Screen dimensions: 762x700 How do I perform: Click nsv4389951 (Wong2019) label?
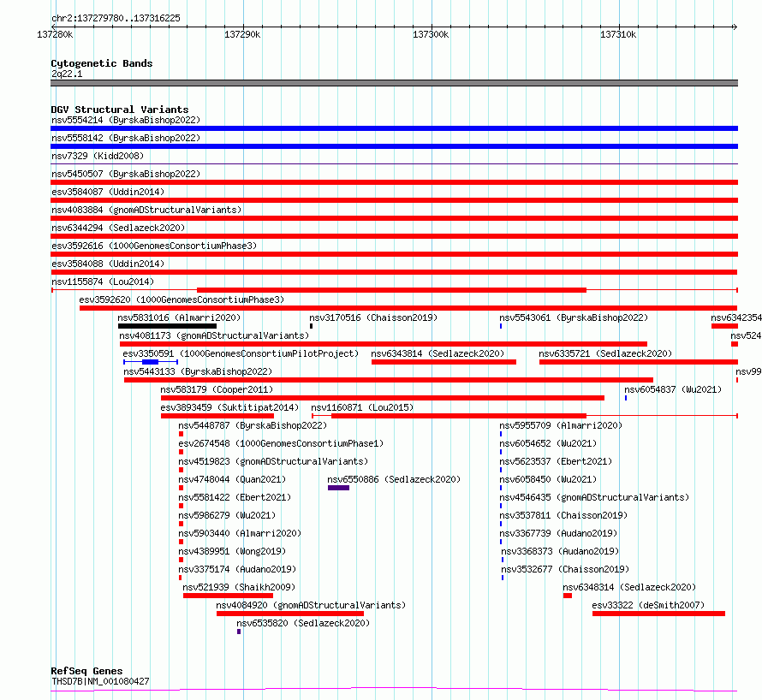(232, 551)
